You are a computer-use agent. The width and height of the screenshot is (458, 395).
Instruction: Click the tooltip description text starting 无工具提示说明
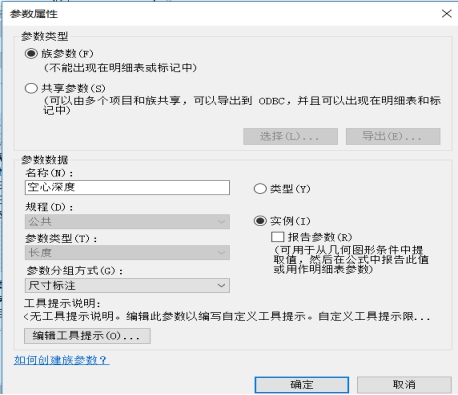click(x=227, y=316)
